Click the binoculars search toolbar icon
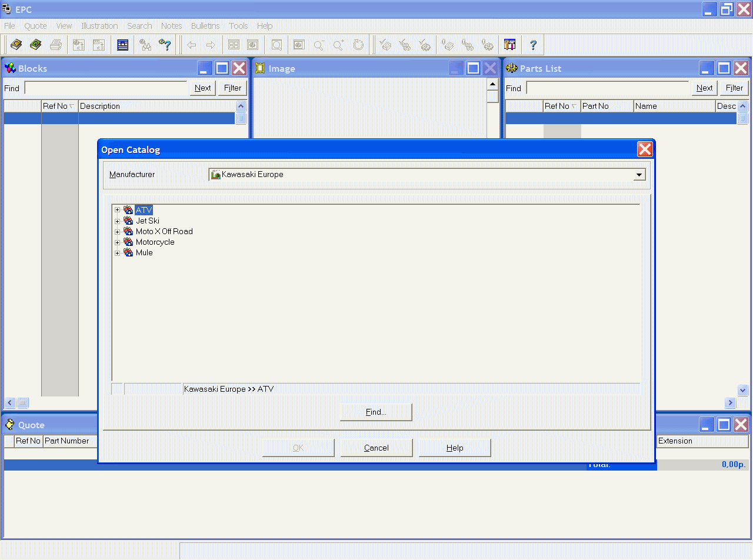The height and width of the screenshot is (560, 753). [x=145, y=45]
